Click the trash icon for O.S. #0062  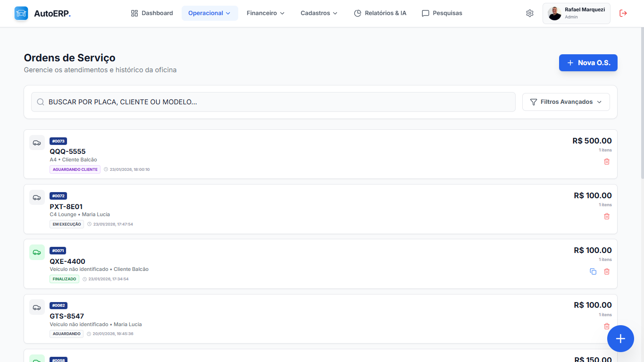(x=607, y=326)
